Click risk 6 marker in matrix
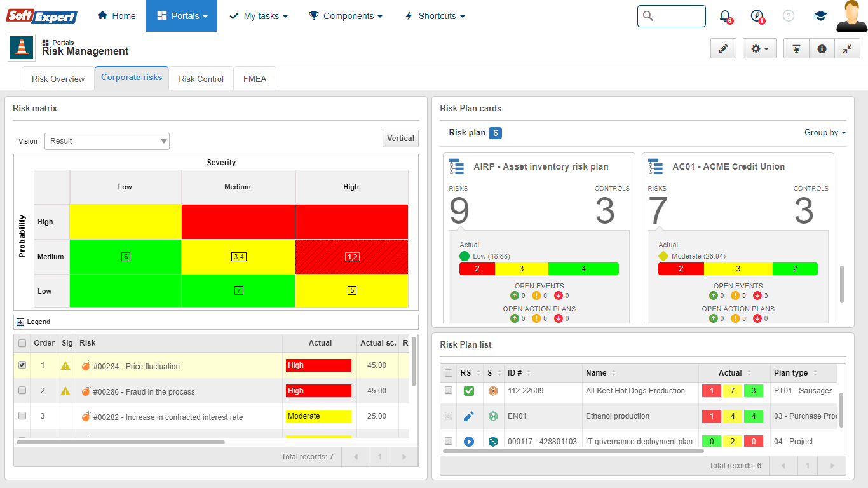Screen dimensions: 868x488 [x=126, y=257]
